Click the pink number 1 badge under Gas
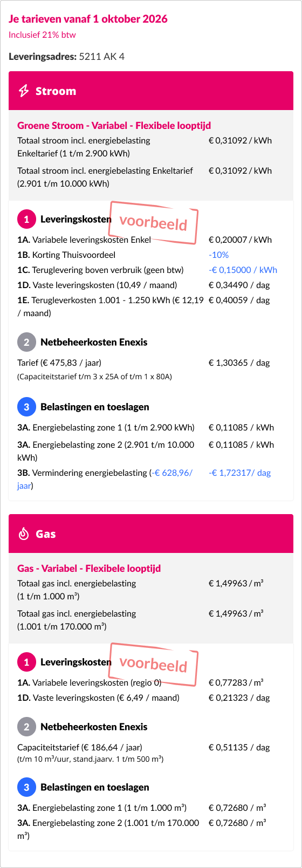 point(26,662)
